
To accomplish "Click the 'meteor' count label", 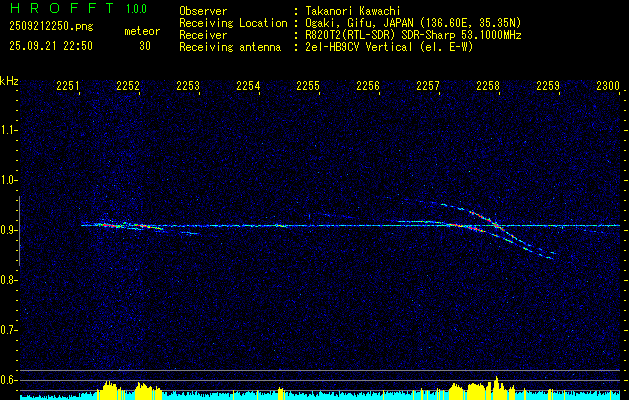I will point(142,31).
